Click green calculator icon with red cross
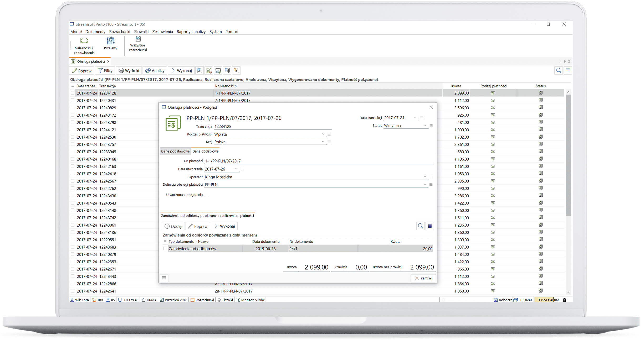This screenshot has height=350, width=644. 209,71
